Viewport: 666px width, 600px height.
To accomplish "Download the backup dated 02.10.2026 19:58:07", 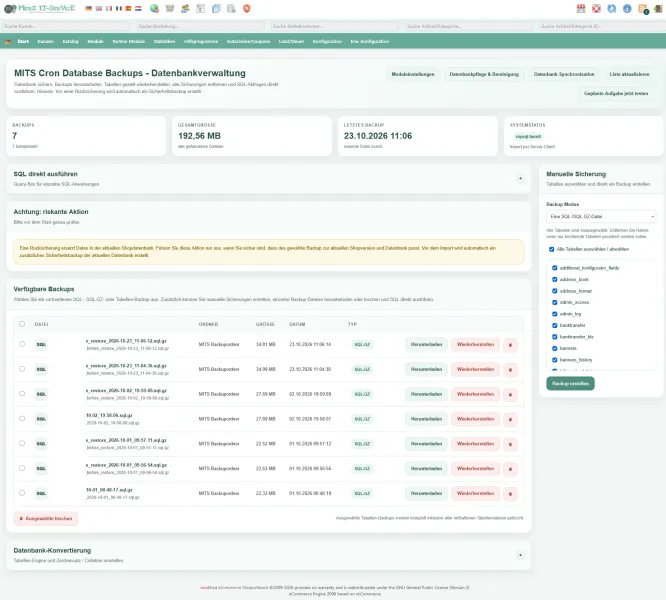I will click(x=426, y=419).
